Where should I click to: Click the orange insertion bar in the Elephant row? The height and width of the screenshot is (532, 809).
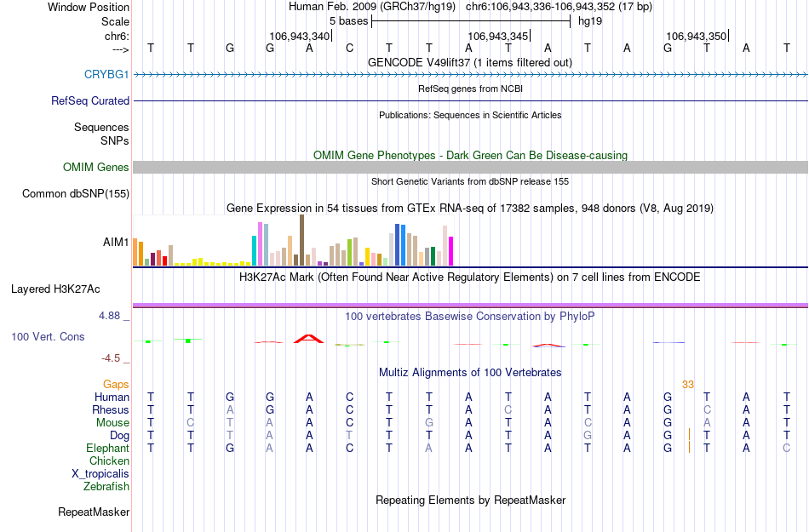click(x=689, y=448)
